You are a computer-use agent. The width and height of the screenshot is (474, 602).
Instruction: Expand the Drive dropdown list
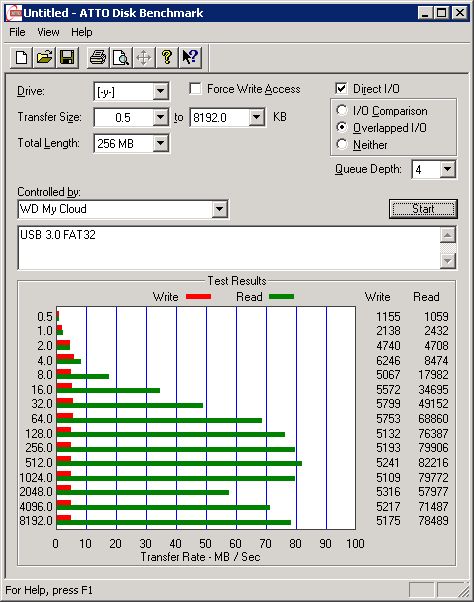(160, 91)
